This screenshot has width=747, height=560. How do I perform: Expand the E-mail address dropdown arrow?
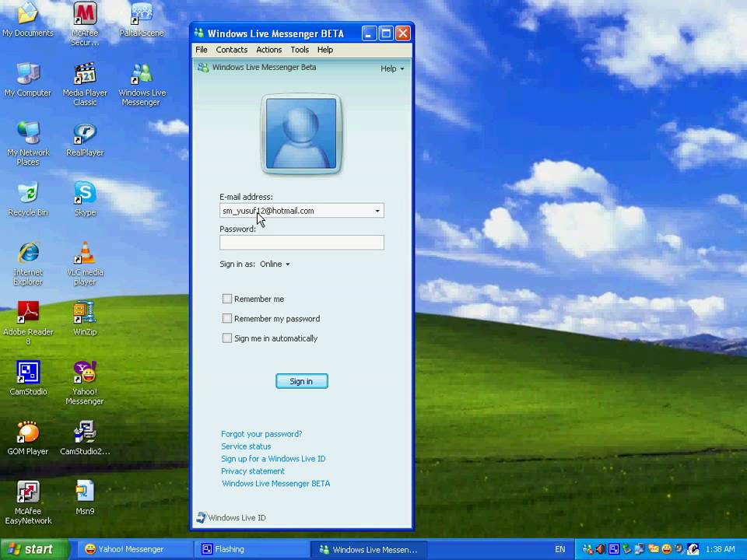(377, 211)
